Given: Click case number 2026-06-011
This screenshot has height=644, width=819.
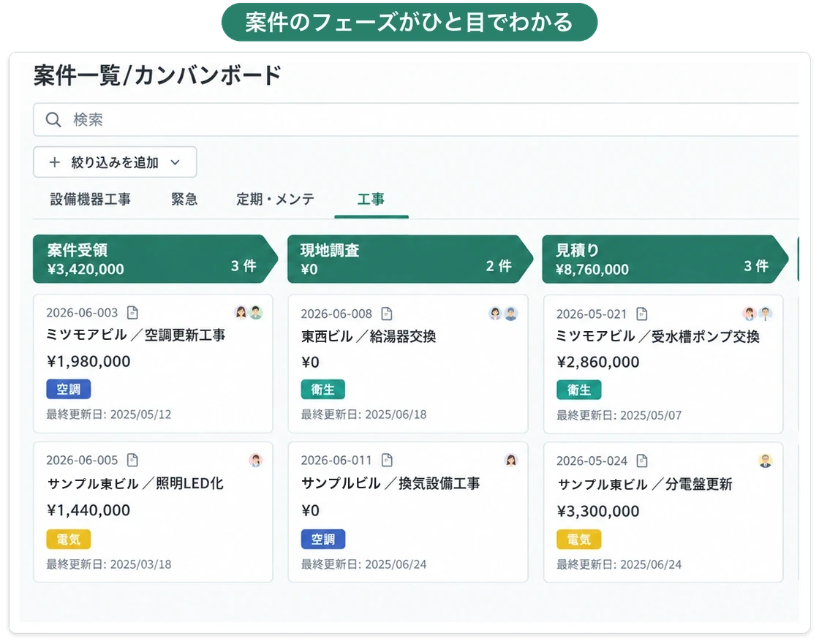Looking at the screenshot, I should pos(336,460).
